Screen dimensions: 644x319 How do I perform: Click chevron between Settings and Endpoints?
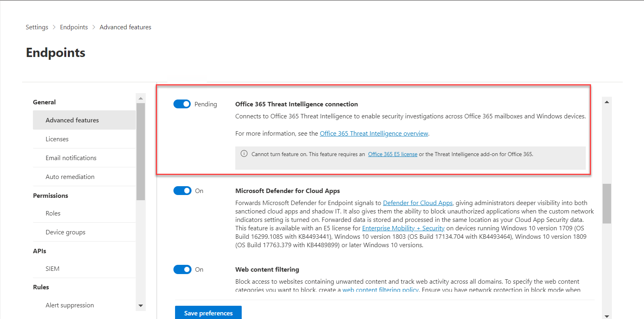pyautogui.click(x=54, y=27)
